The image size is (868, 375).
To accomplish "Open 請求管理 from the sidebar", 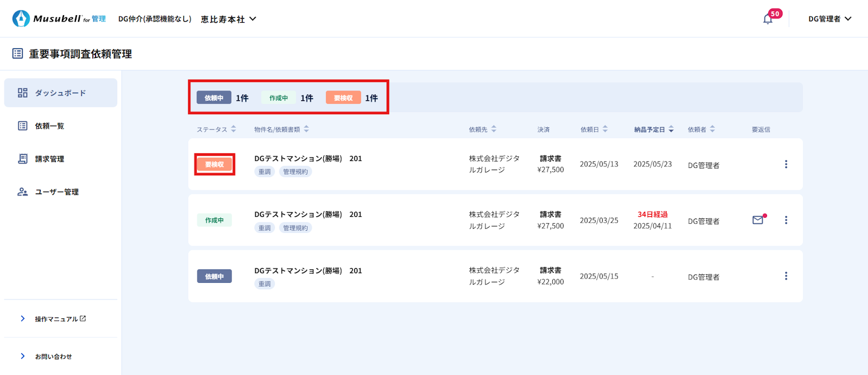I will (x=49, y=159).
